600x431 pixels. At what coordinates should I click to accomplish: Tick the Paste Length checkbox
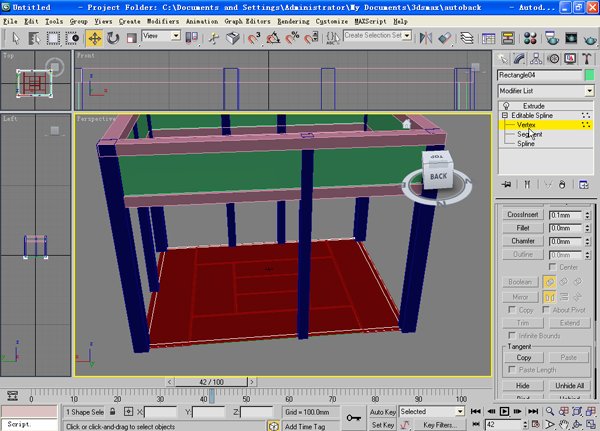point(513,370)
